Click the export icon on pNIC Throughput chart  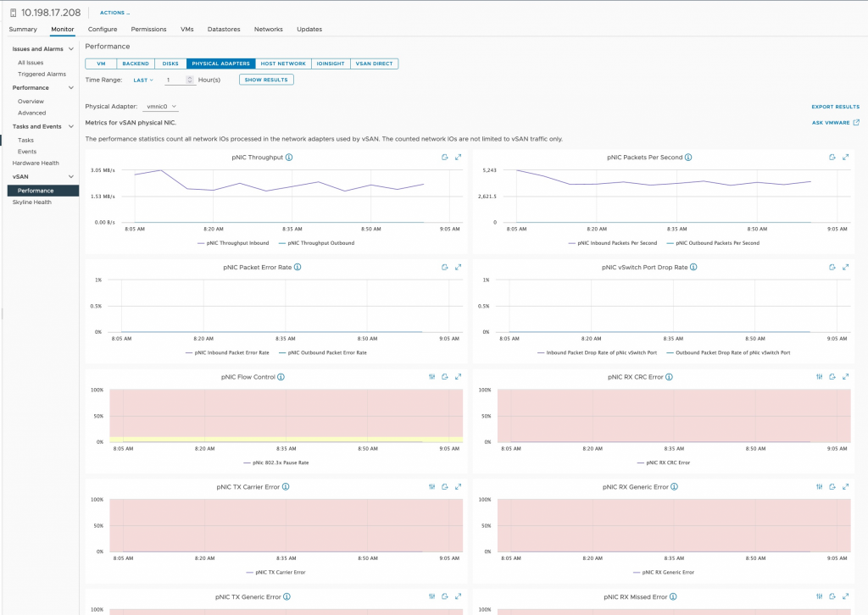(x=444, y=158)
